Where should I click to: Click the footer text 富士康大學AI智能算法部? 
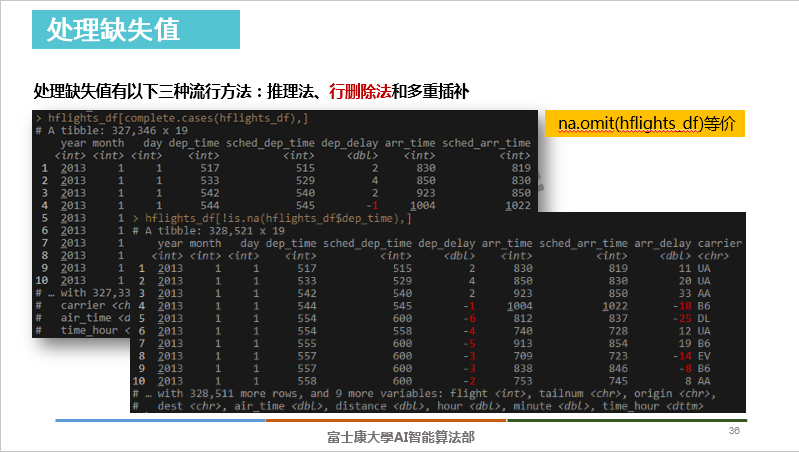[x=401, y=437]
